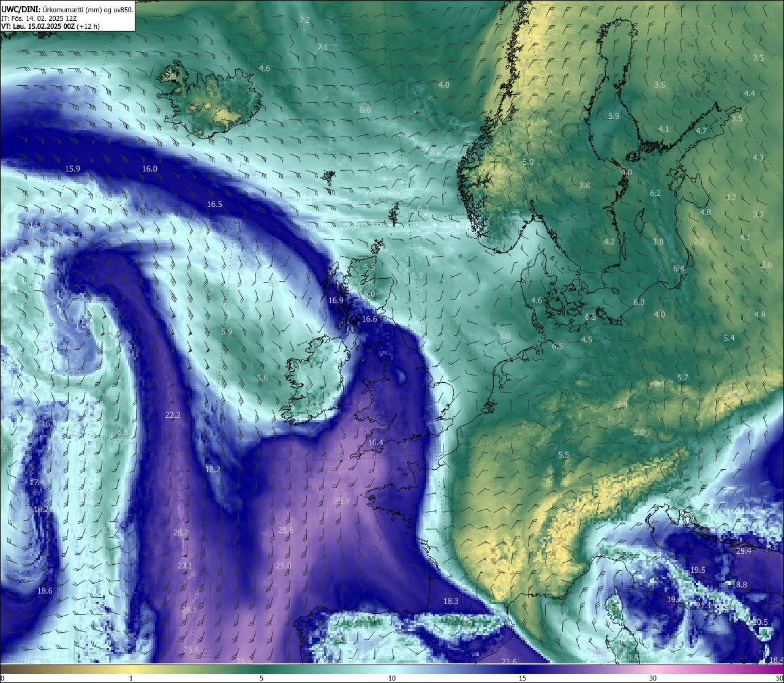Click the 16.5 precipitation value
The height and width of the screenshot is (683, 784).
tap(214, 204)
